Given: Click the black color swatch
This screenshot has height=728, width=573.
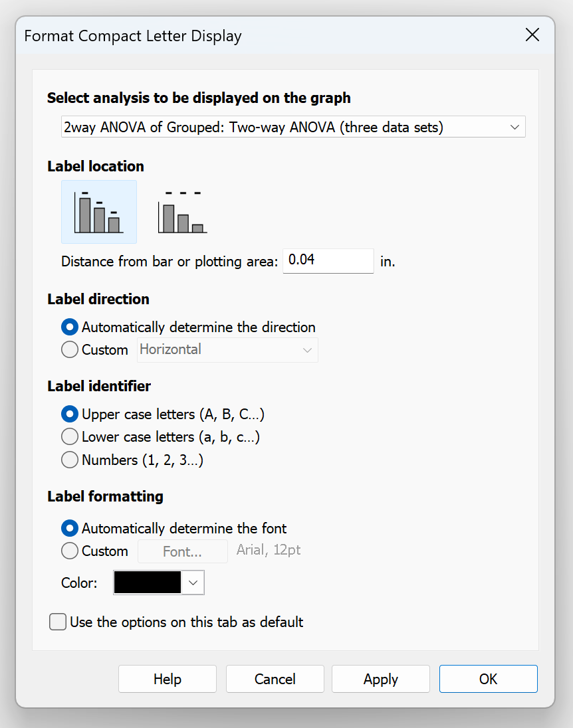Looking at the screenshot, I should pyautogui.click(x=146, y=582).
